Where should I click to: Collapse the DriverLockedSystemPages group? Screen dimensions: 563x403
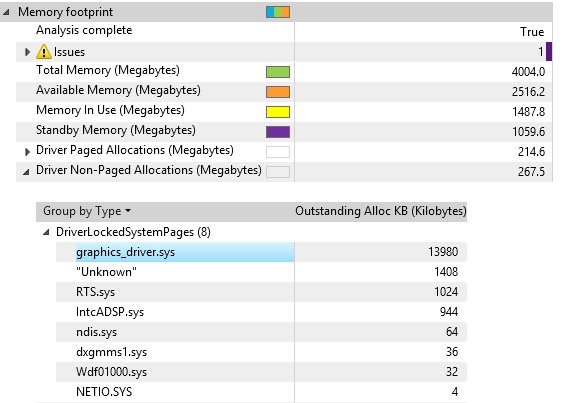(x=46, y=233)
